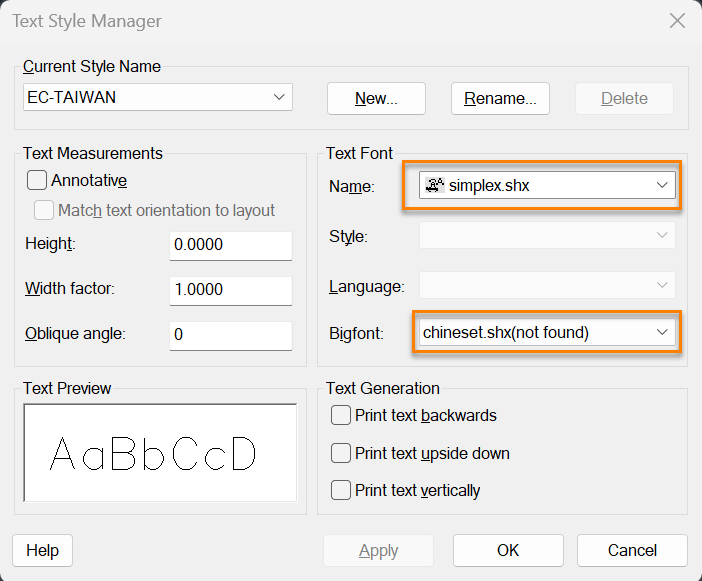Enable Print text vertically option
Screen dimensions: 702x581
coord(341,490)
